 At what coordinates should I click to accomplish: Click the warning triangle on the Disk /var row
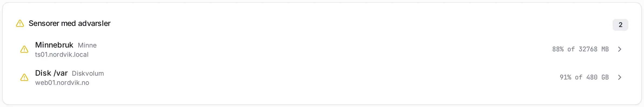pyautogui.click(x=24, y=78)
